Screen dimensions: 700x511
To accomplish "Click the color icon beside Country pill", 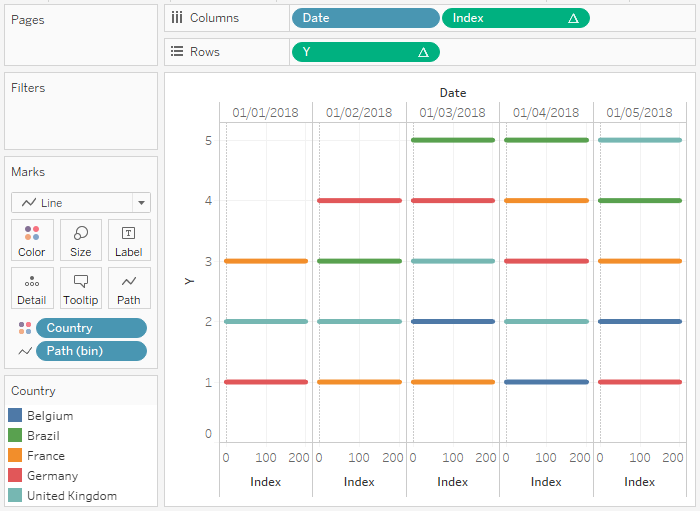I will pos(25,328).
